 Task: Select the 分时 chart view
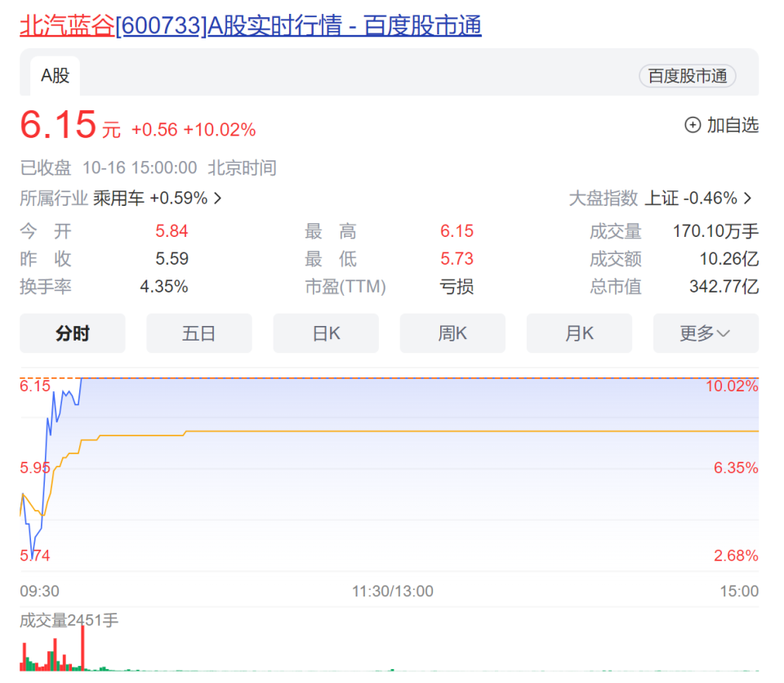pyautogui.click(x=72, y=333)
